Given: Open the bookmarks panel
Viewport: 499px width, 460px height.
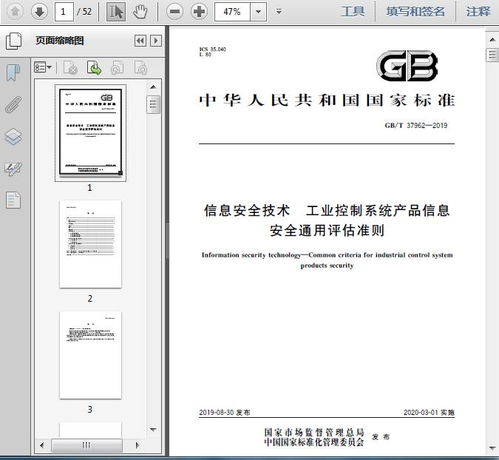Looking at the screenshot, I should point(13,72).
